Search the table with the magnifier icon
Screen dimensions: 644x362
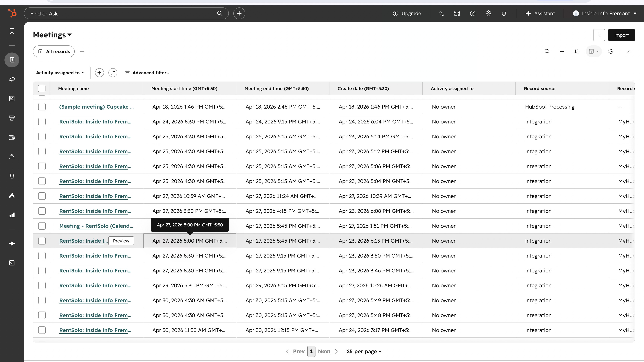tap(547, 51)
